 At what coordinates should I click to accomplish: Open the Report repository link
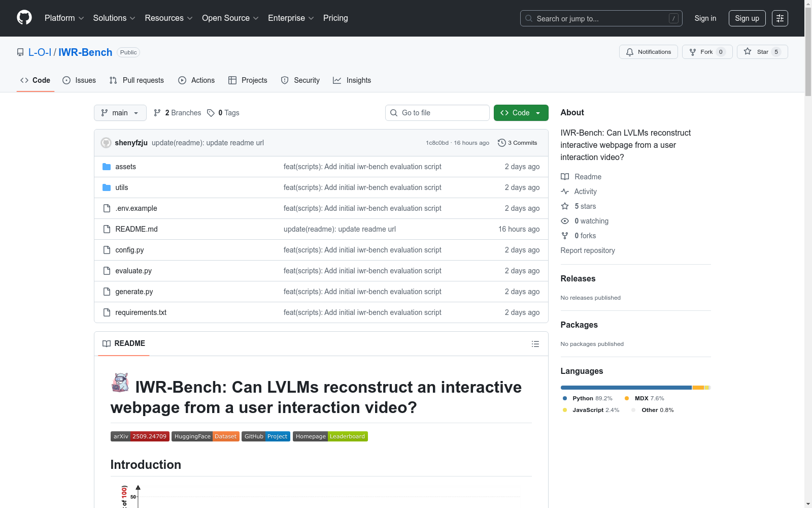[x=588, y=250]
